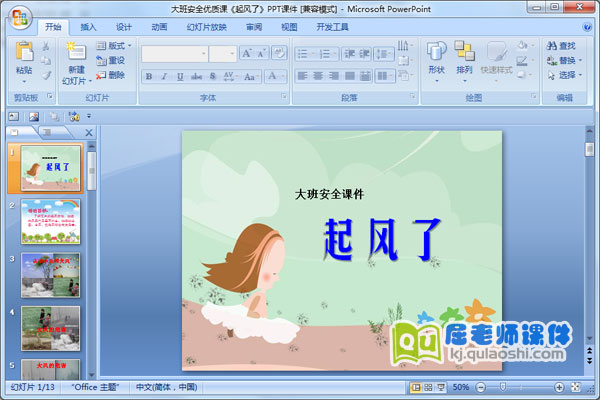The height and width of the screenshot is (400, 600).
Task: Open the Change Case Aa dropdown
Action: pos(251,76)
